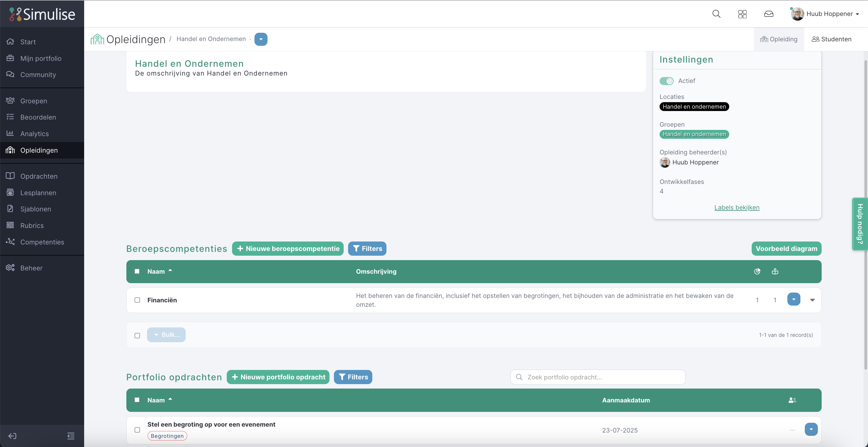868x447 pixels.
Task: Click the vertical page scrollbar
Action: click(x=865, y=215)
